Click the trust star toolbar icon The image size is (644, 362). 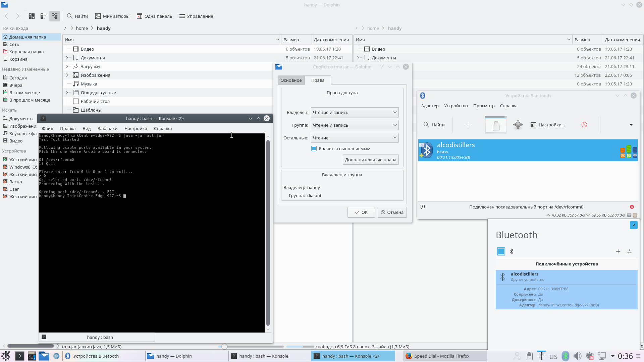(518, 125)
